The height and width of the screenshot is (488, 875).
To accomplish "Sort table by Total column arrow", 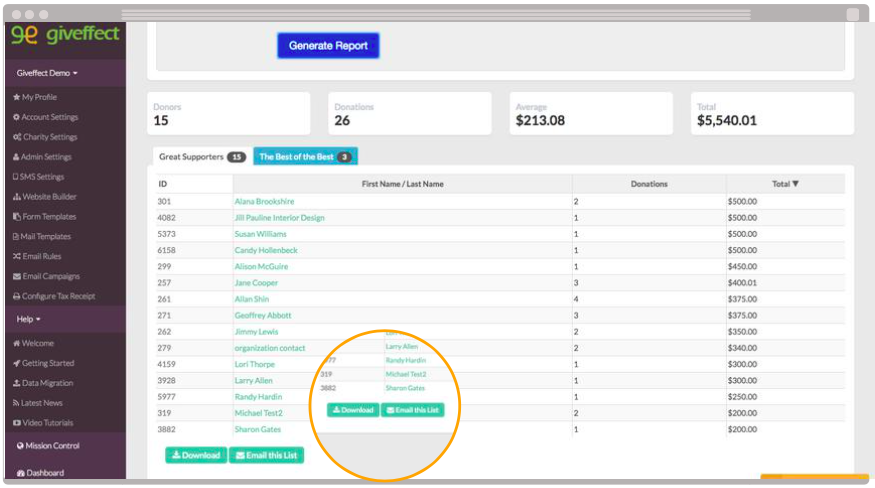I will [795, 184].
